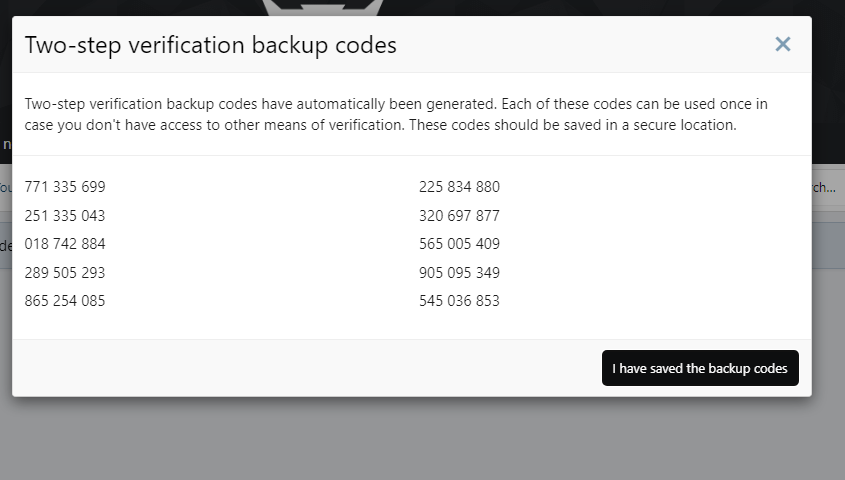
Task: Select backup code 771 335 699
Action: click(65, 187)
